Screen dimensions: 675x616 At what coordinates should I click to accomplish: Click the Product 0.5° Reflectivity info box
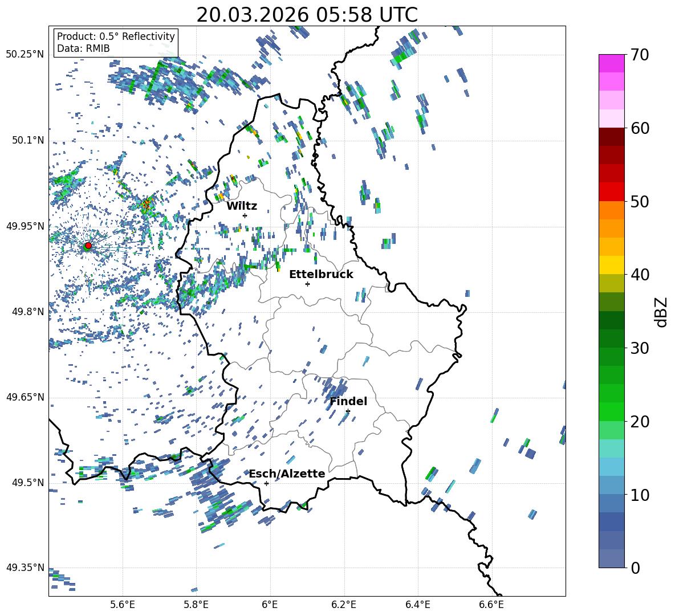tap(116, 43)
